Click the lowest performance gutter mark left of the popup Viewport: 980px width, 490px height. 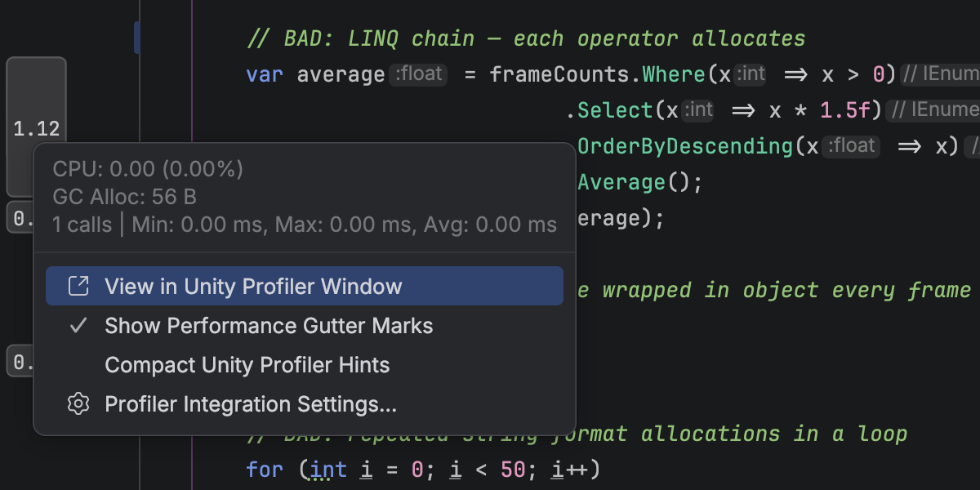pos(20,360)
